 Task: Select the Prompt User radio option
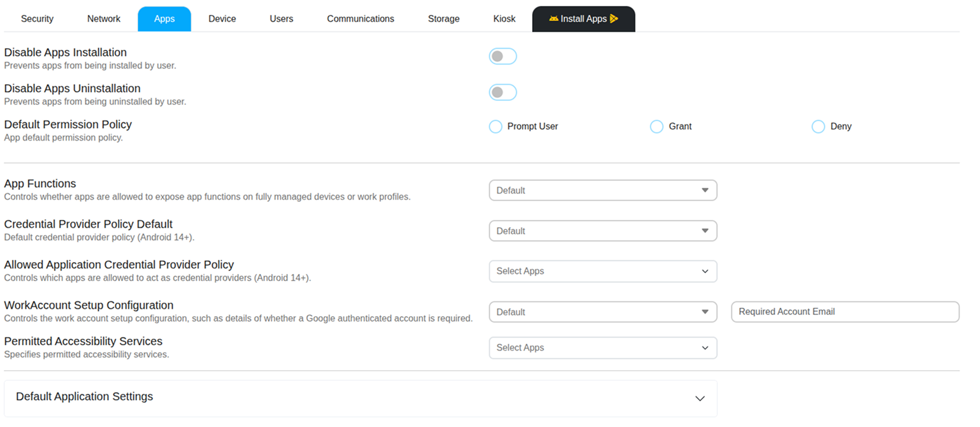tap(495, 126)
